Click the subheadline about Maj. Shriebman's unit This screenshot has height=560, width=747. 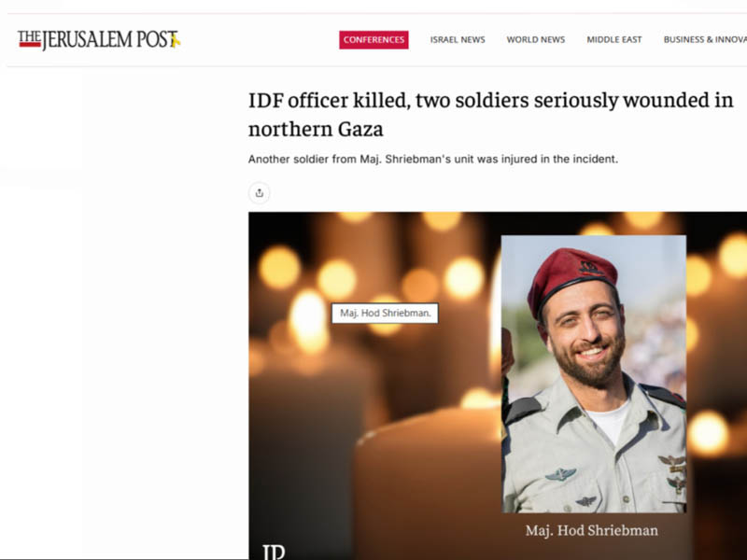point(433,159)
